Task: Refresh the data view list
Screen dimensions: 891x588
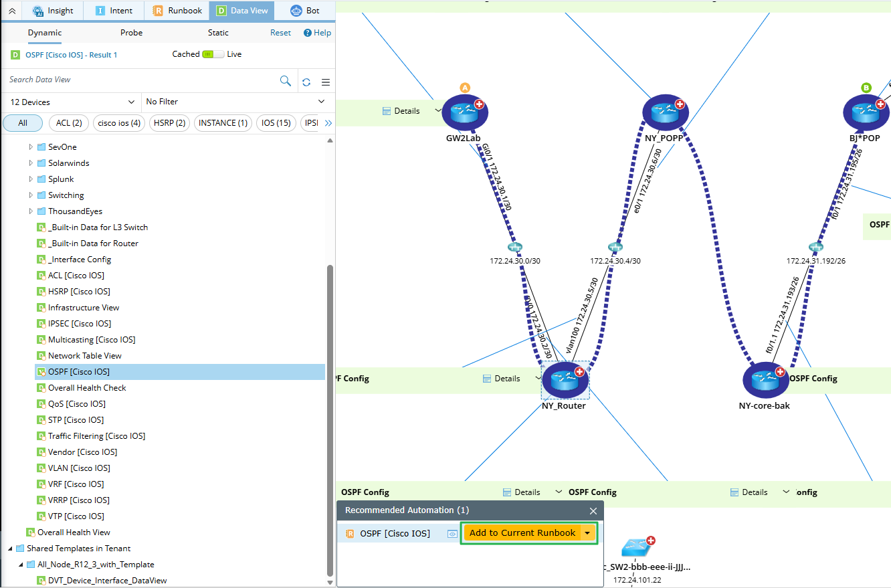Action: [306, 82]
